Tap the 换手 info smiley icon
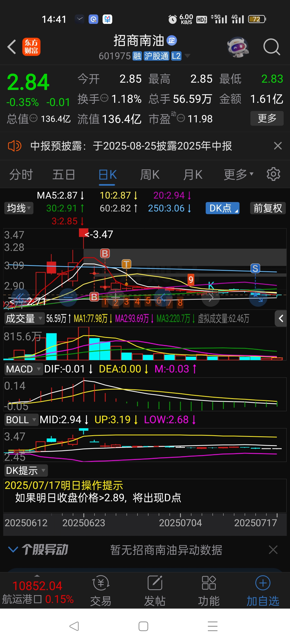The image size is (290, 644). 104,98
